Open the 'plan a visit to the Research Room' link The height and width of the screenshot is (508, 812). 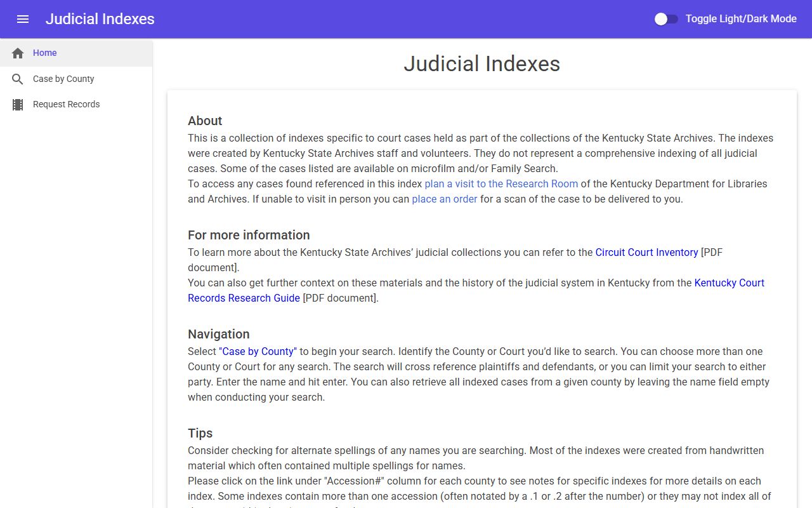pyautogui.click(x=501, y=184)
